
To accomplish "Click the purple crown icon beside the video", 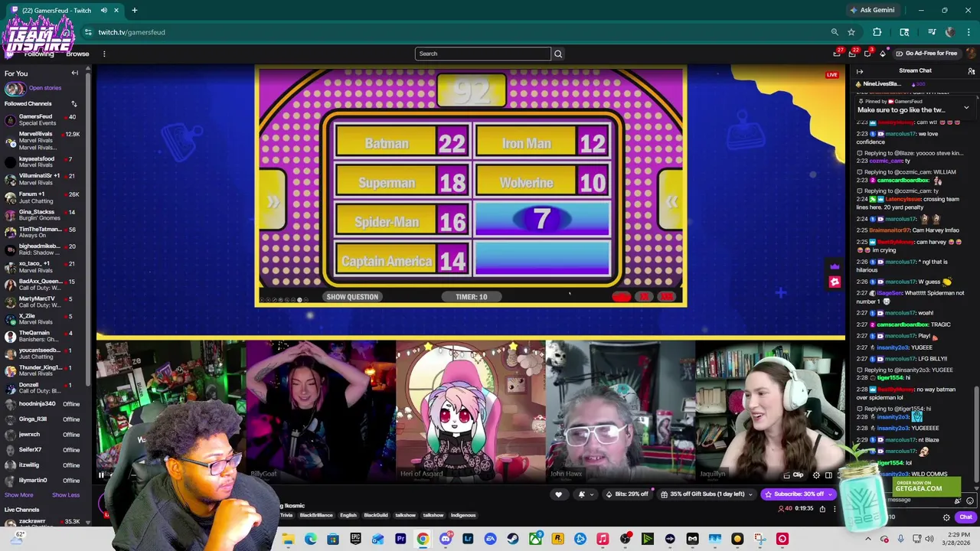I will pyautogui.click(x=835, y=266).
